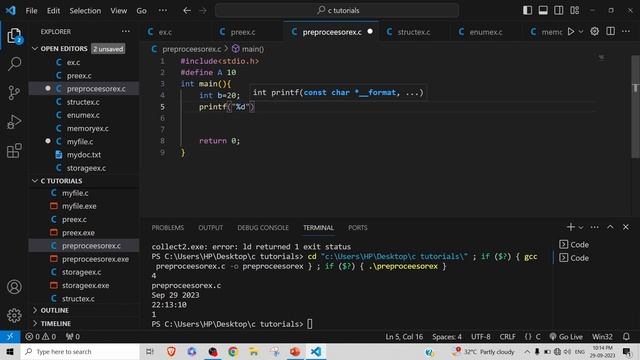Open Customize Layout icon
640x360 pixels.
[574, 10]
